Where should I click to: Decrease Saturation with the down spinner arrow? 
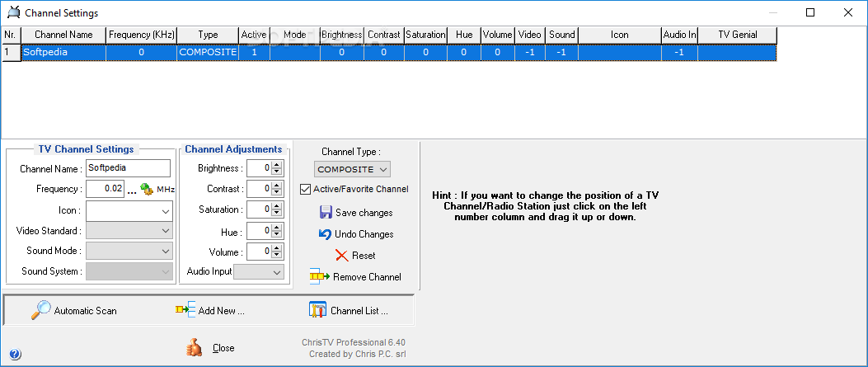point(277,213)
